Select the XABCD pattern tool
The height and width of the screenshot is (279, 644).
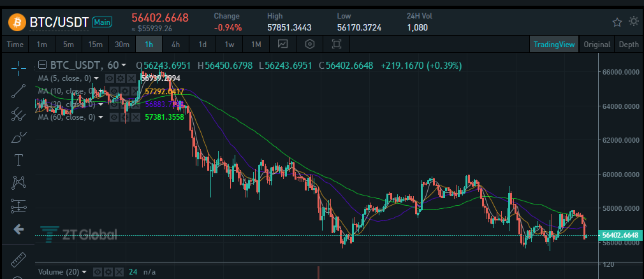(18, 183)
